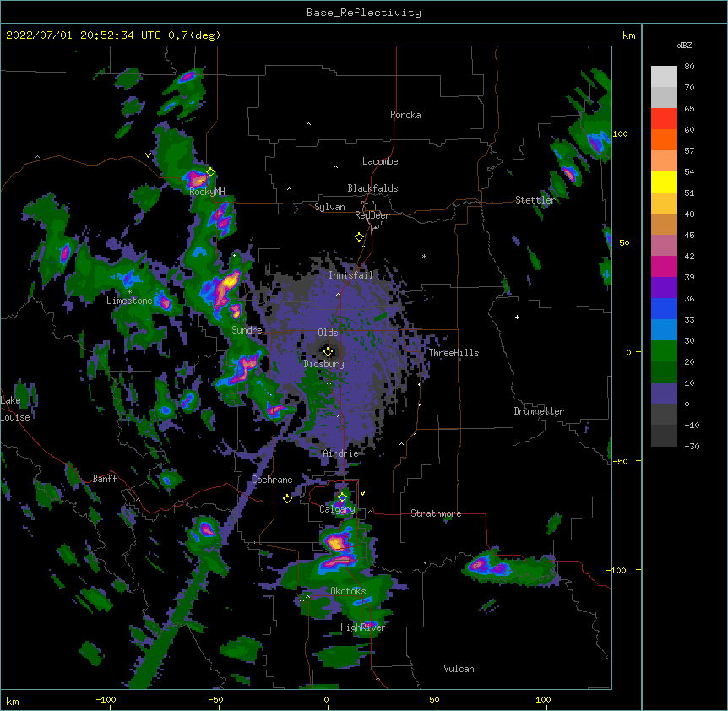The height and width of the screenshot is (711, 728).
Task: Click the yellow V marker northeast of Calgary
Action: 362,493
